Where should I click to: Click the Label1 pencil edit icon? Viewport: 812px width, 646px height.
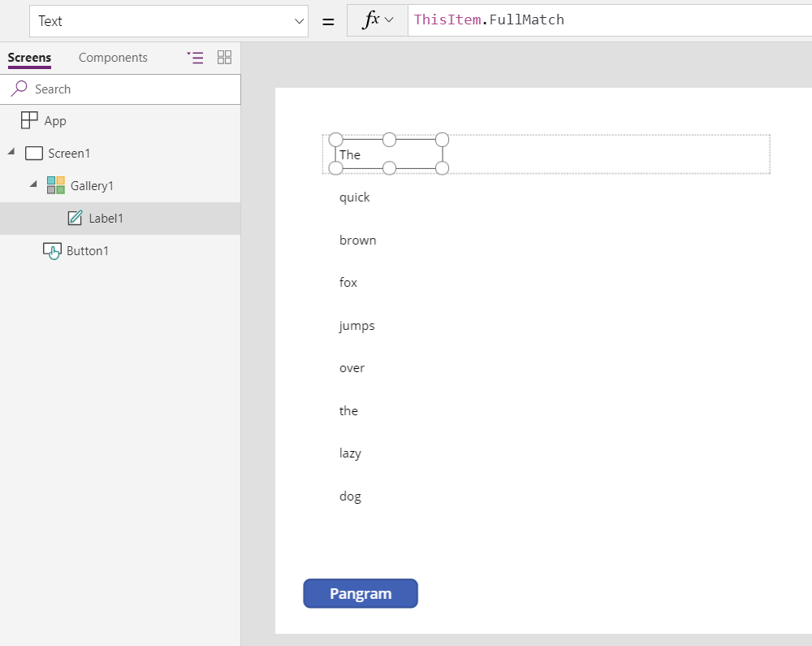(x=75, y=218)
